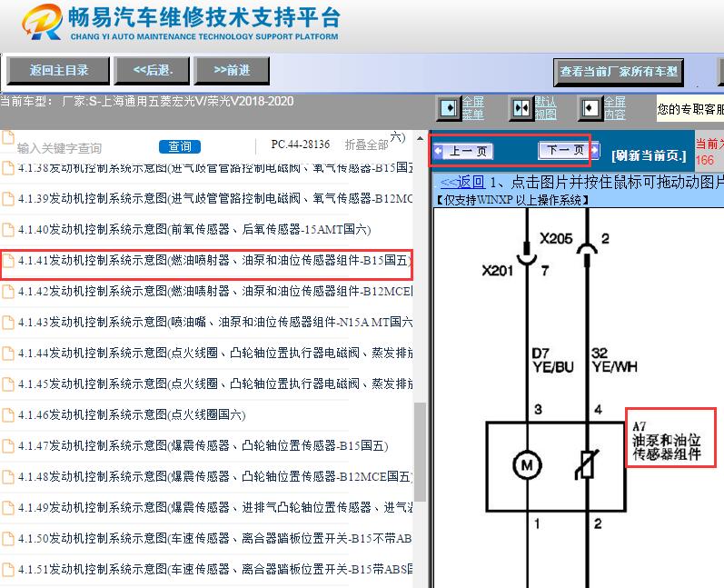Click document icon beside item 4.1.48

point(8,477)
